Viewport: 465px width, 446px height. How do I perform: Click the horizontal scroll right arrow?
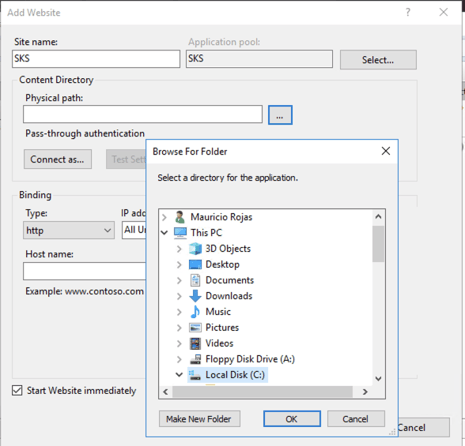click(365, 392)
